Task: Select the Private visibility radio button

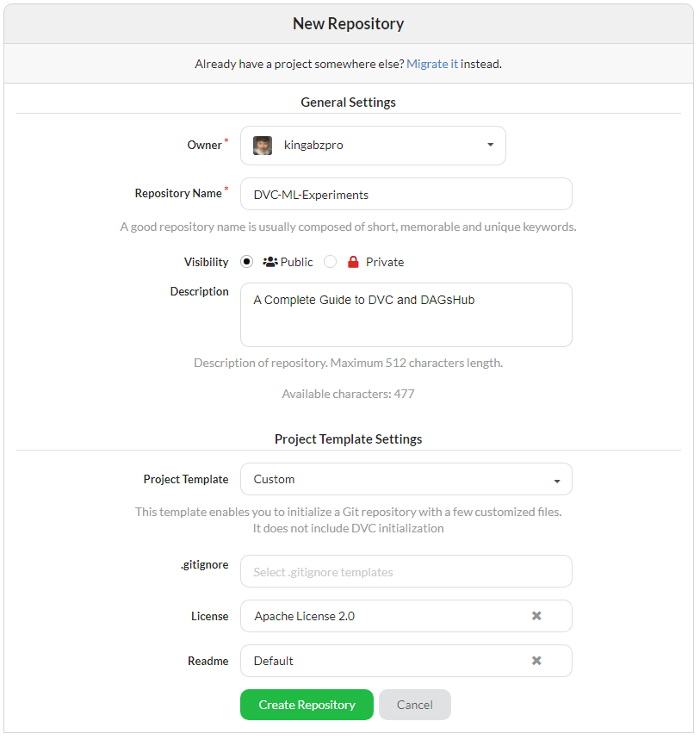Action: [331, 262]
